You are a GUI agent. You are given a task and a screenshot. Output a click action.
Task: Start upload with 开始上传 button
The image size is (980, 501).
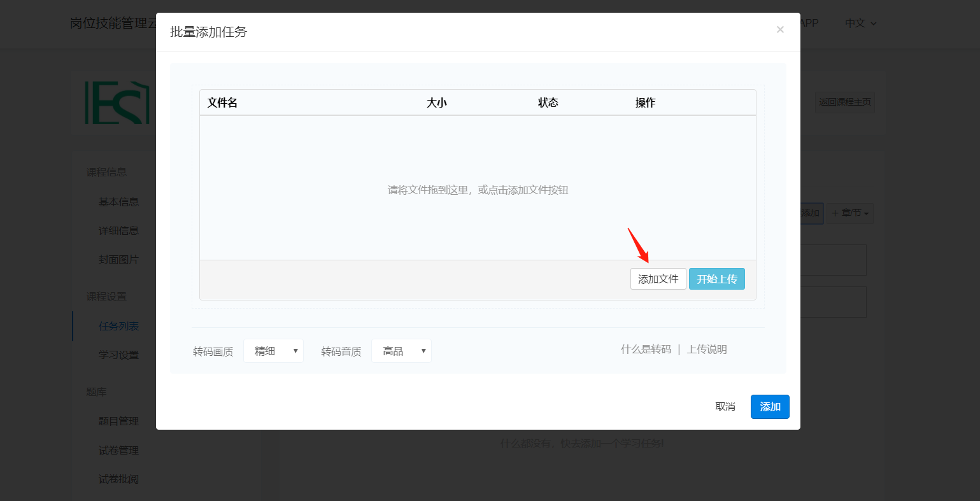717,279
